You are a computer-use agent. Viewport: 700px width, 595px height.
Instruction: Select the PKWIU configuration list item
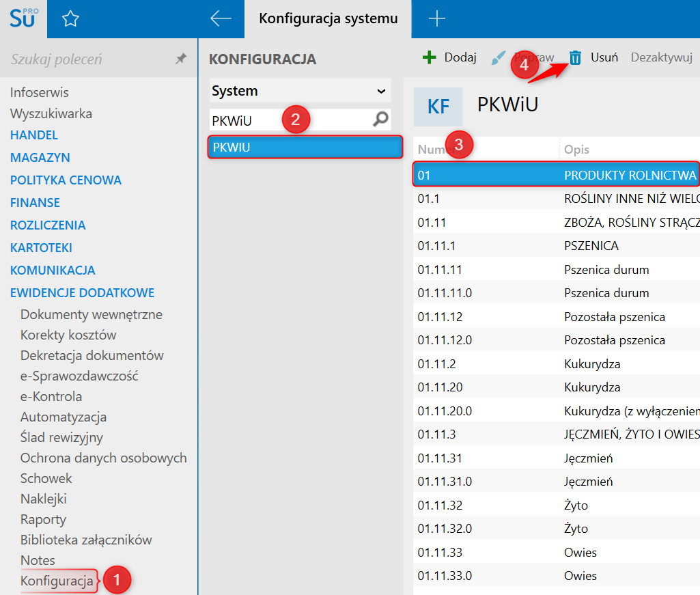[305, 147]
